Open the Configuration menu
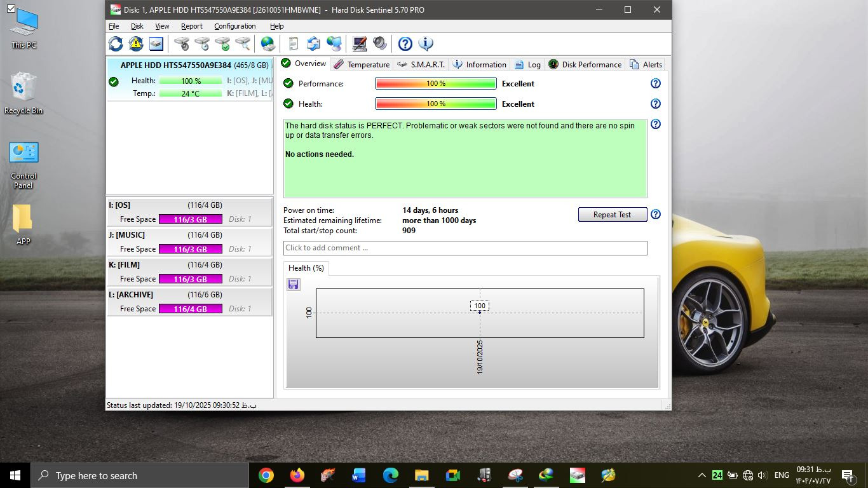This screenshot has width=868, height=488. point(234,26)
